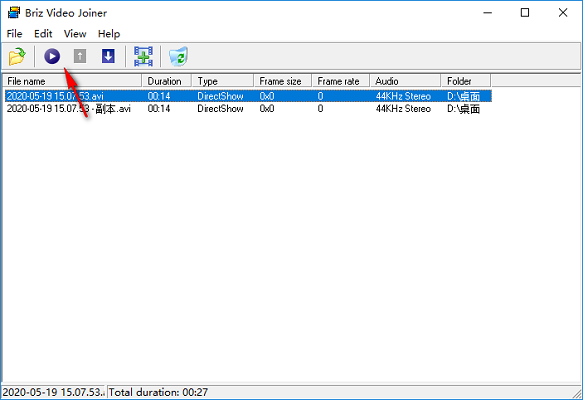Sort list by File name column header

pyautogui.click(x=73, y=81)
